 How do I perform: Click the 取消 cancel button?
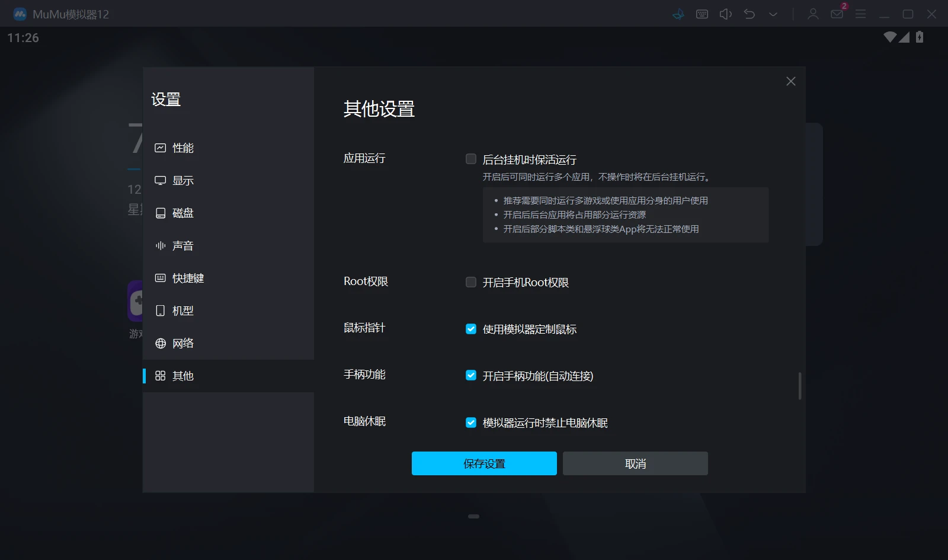point(635,463)
